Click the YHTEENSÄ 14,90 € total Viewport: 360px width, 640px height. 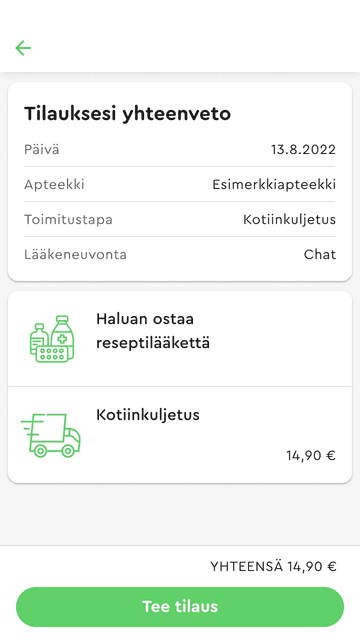(273, 567)
